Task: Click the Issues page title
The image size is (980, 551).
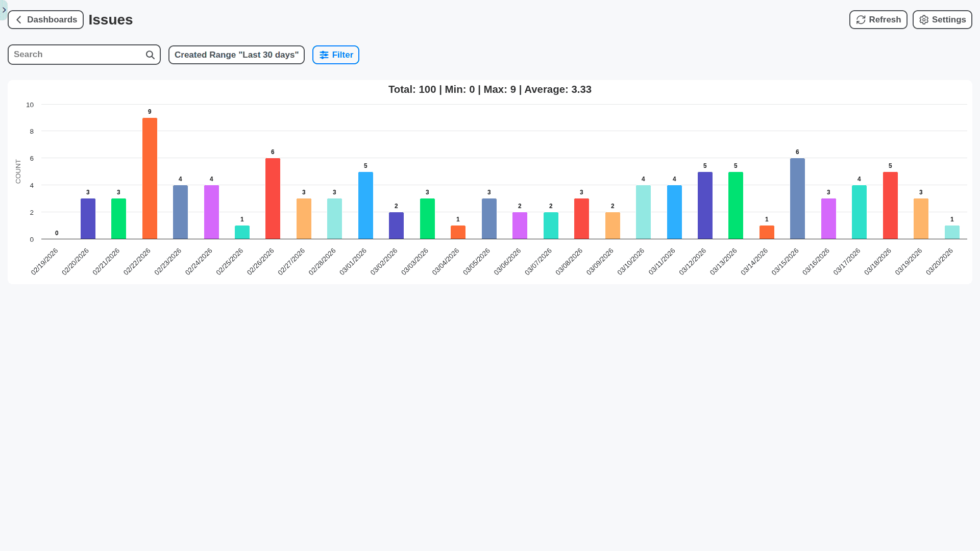Action: pyautogui.click(x=110, y=19)
